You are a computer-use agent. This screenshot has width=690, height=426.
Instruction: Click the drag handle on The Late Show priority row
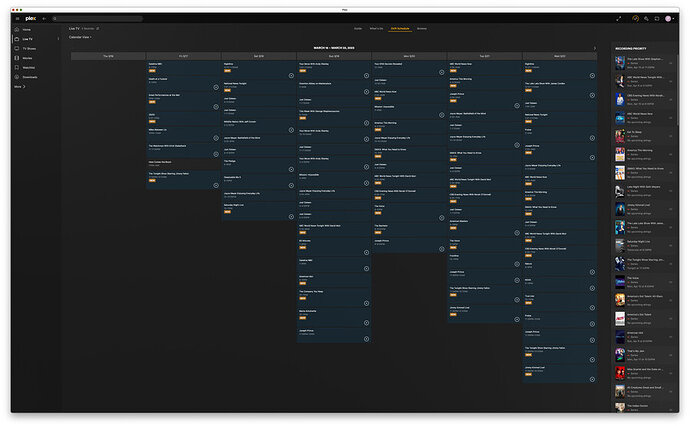pos(671,63)
